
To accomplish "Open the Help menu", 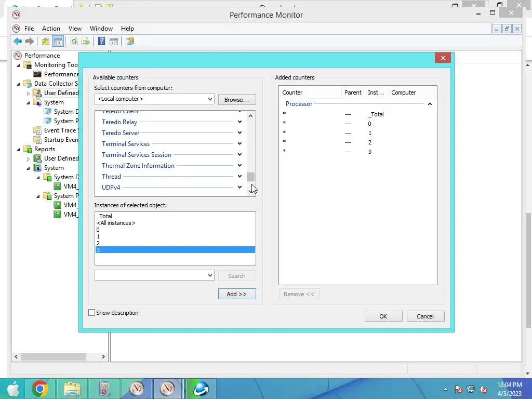I will tap(127, 29).
